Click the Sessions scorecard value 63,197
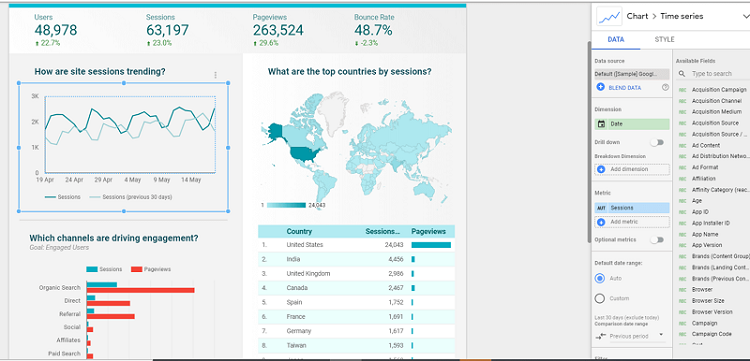The image size is (750, 361). click(167, 30)
